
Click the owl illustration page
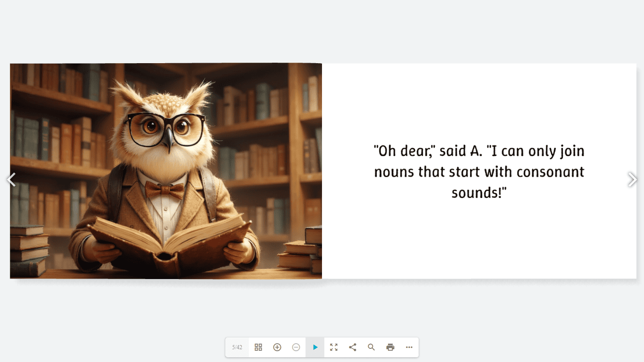coord(166,171)
